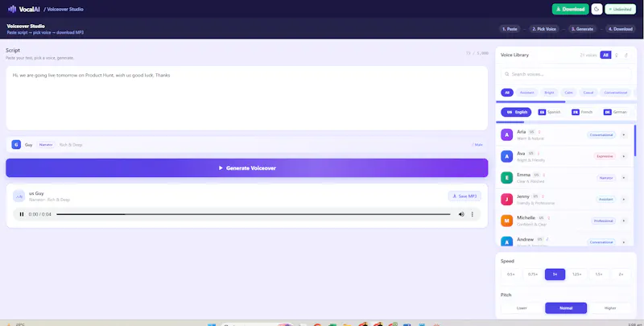This screenshot has height=326, width=644.
Task: Click the VocalAI waveform logo
Action: click(12, 9)
